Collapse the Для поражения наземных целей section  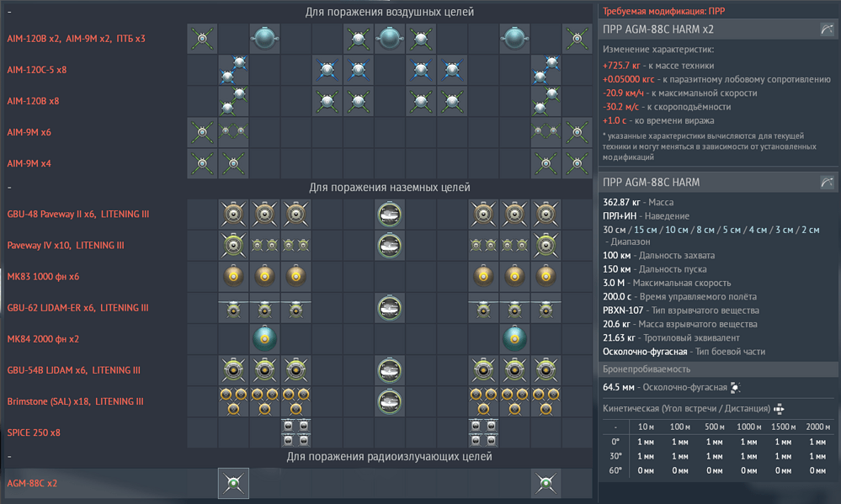9,187
